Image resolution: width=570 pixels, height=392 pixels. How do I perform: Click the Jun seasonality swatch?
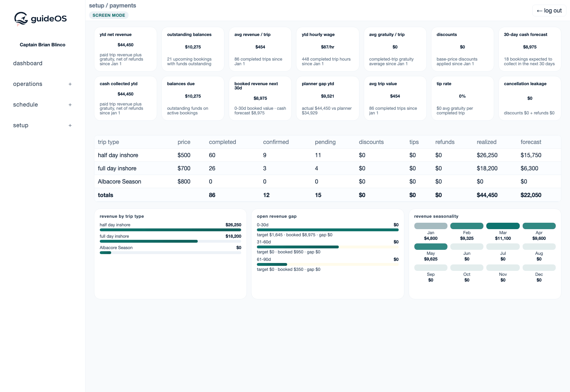467,247
